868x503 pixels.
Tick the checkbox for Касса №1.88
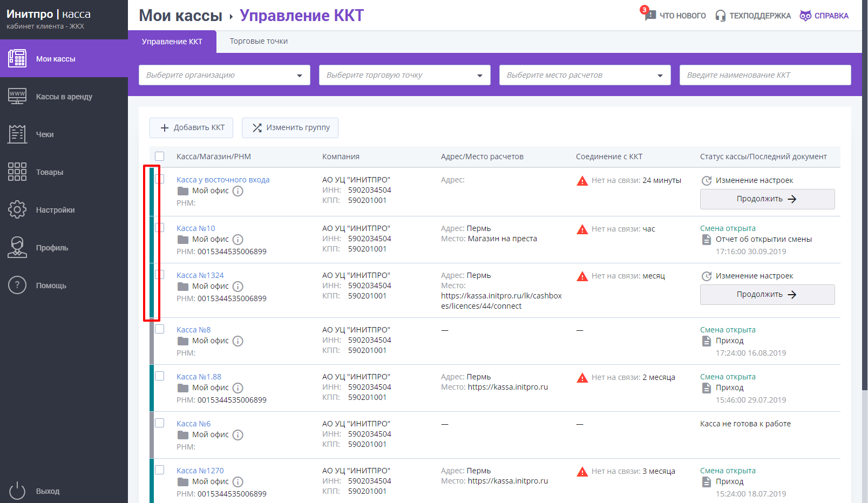[160, 376]
